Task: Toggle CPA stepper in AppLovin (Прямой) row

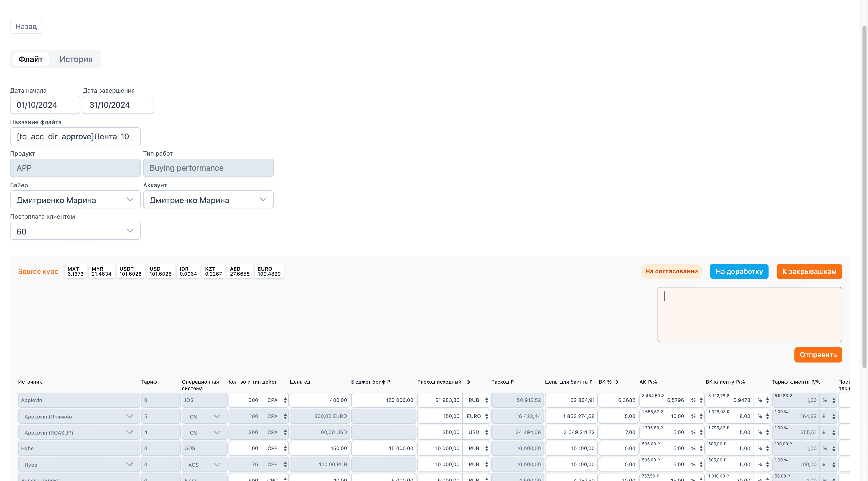Action: [x=285, y=416]
